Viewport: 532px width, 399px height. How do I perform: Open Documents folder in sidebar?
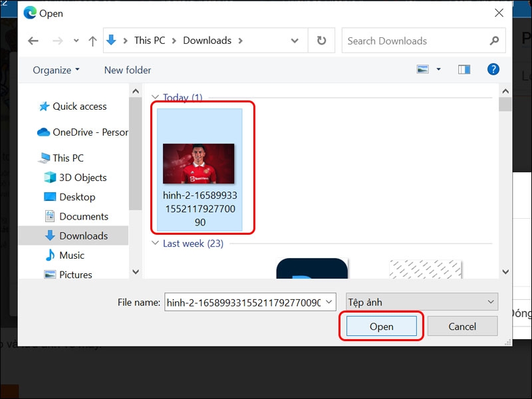tap(84, 217)
